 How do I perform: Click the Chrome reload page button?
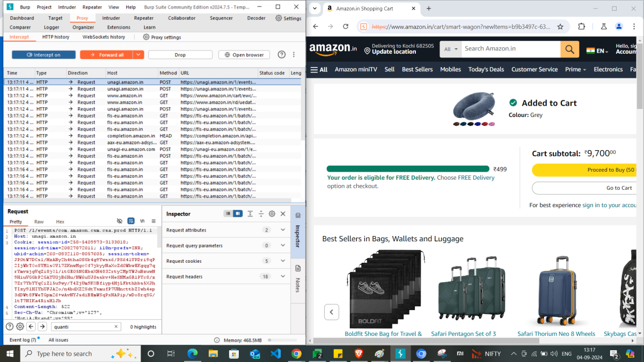coord(346,26)
